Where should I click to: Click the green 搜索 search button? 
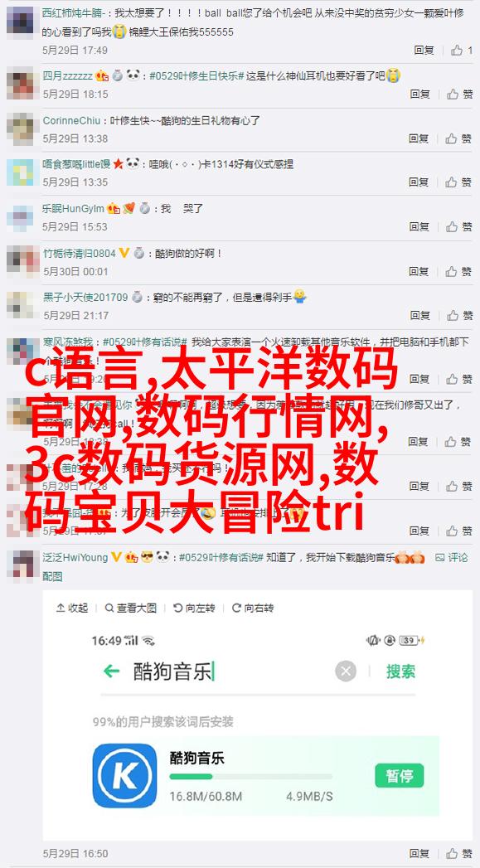click(x=401, y=672)
